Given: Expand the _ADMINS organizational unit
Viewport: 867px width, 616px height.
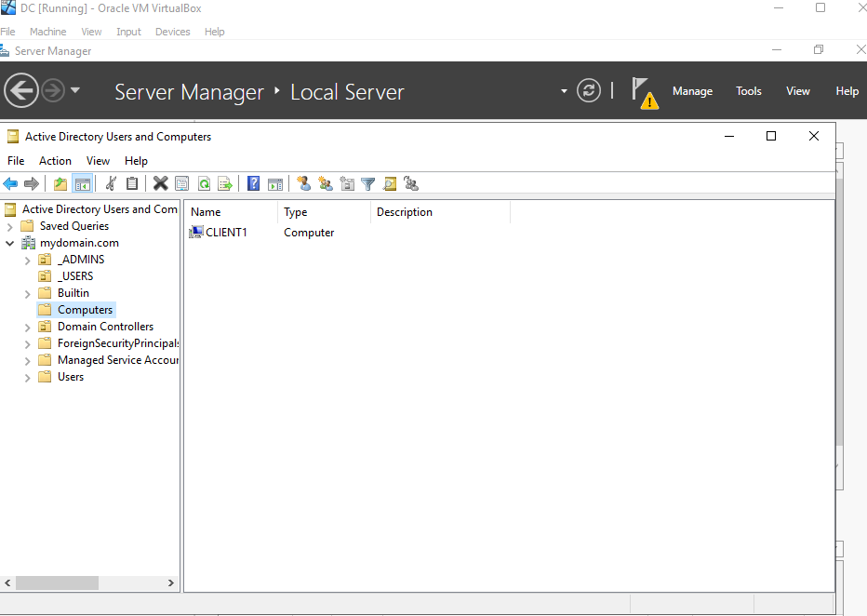Looking at the screenshot, I should (28, 259).
